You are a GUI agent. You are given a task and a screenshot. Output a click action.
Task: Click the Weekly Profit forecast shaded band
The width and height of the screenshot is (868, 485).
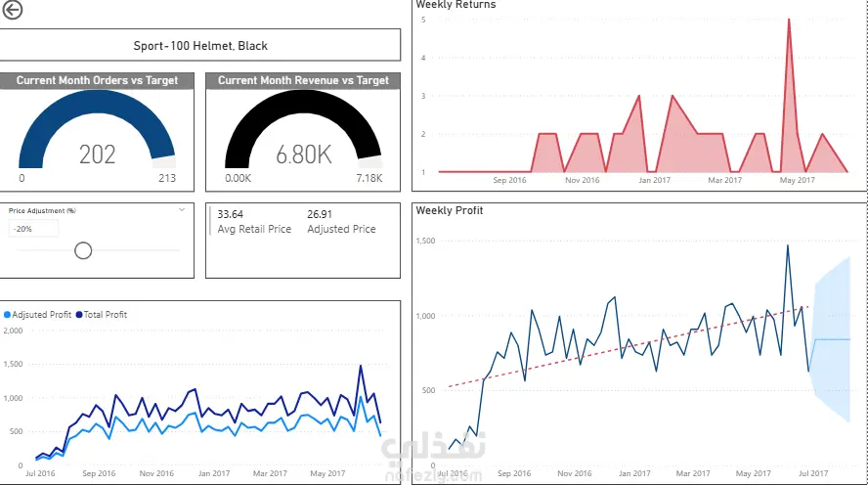[833, 339]
